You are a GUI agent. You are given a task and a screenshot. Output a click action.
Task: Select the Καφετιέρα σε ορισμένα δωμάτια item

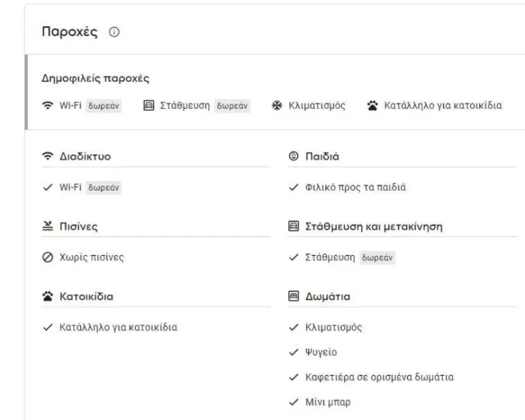click(379, 377)
